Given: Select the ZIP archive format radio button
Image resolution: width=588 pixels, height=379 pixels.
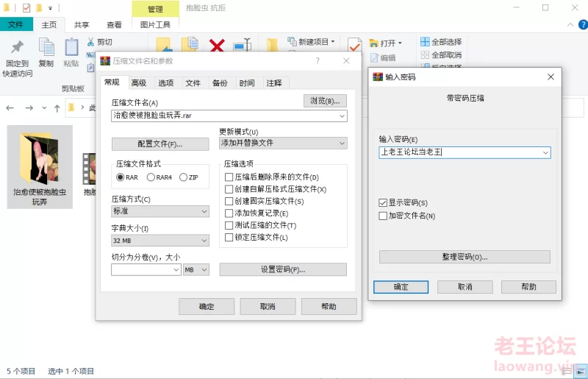Looking at the screenshot, I should [184, 177].
